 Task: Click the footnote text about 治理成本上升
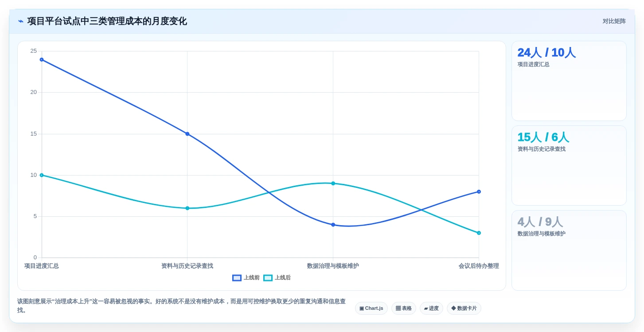(x=182, y=305)
